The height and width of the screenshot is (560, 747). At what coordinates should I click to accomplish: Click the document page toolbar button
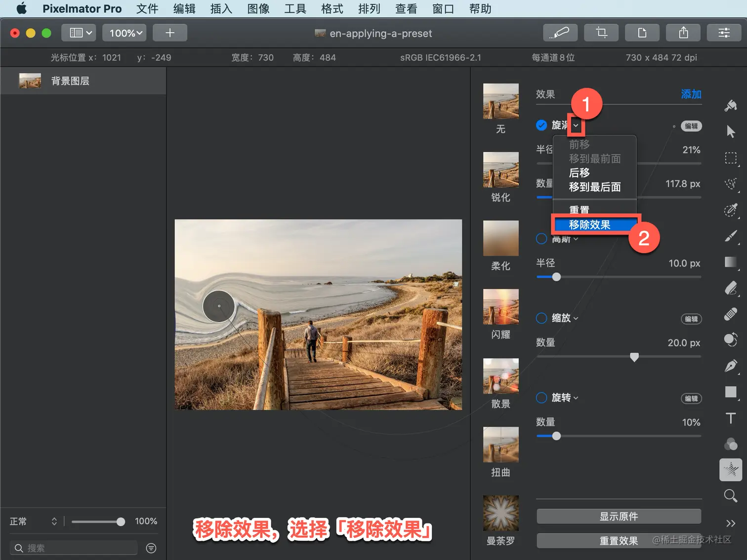point(642,33)
